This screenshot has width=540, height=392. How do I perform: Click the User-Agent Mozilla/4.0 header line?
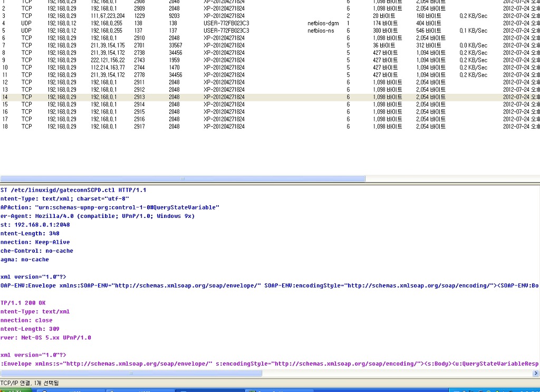(x=98, y=216)
